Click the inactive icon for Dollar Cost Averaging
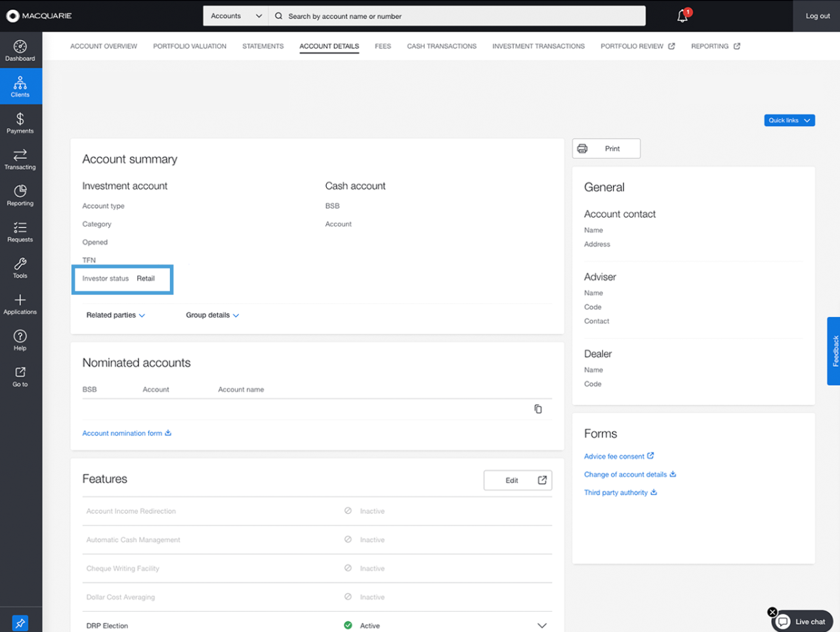 (348, 597)
